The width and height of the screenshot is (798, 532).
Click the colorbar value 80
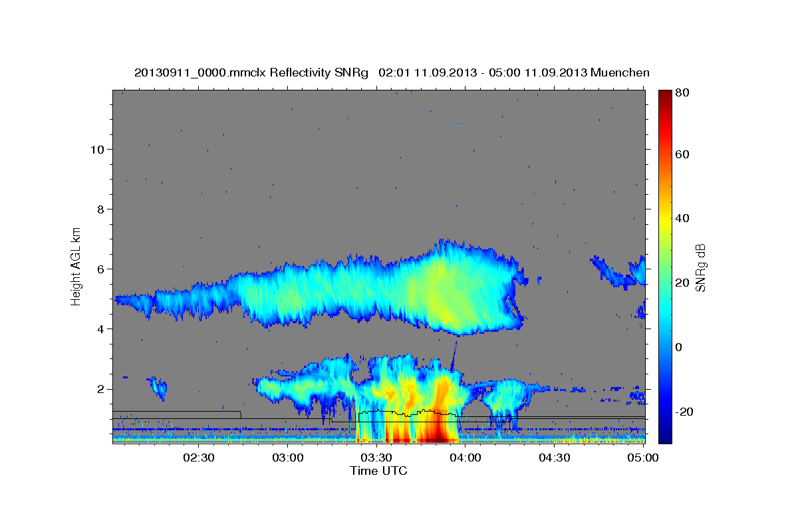682,92
